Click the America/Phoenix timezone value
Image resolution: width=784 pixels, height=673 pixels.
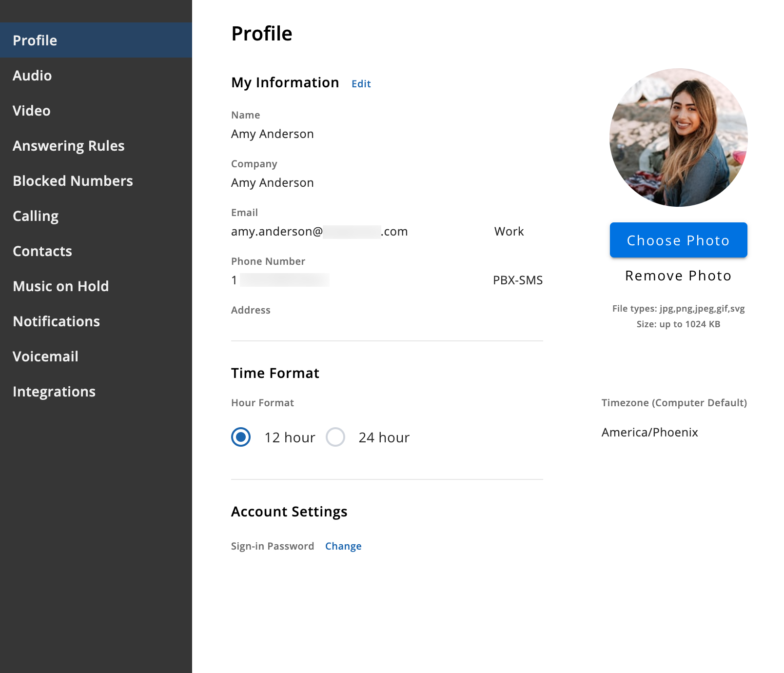coord(650,433)
